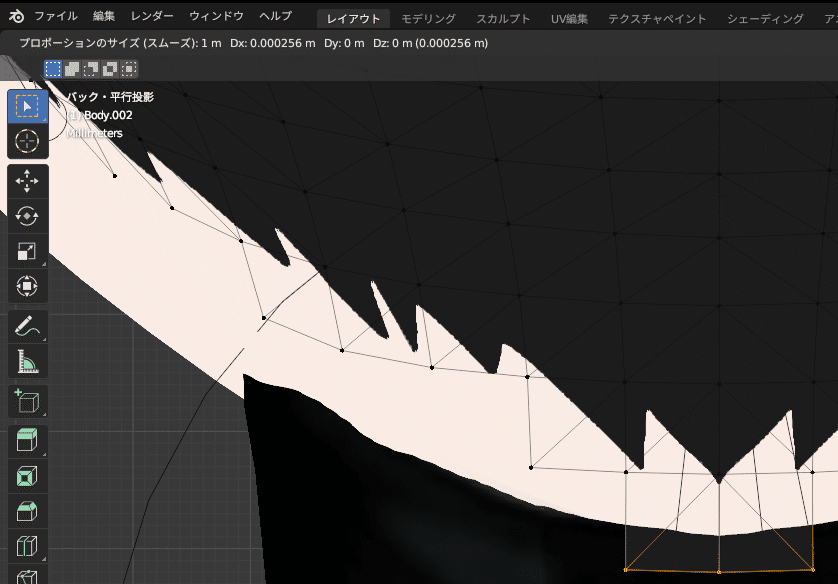Click the Body.002 object name text
This screenshot has height=584, width=838.
click(108, 115)
